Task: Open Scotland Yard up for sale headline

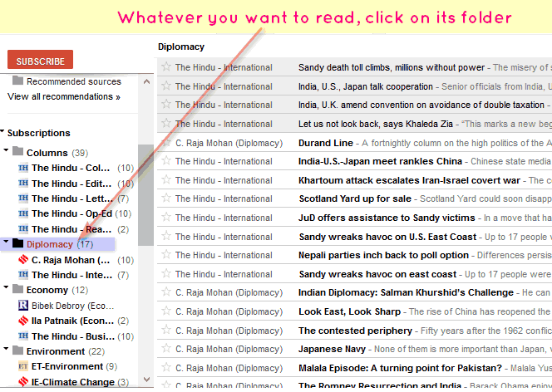Action: tap(355, 198)
